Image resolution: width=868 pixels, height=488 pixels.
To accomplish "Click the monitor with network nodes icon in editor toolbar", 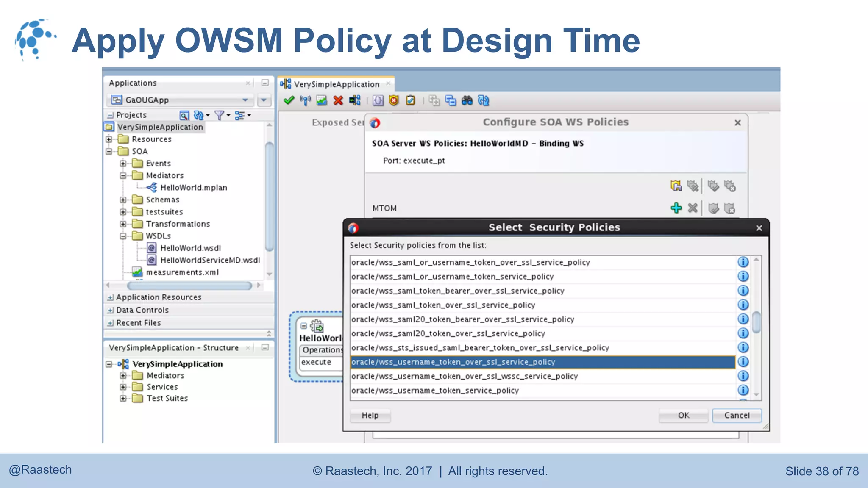I will coord(355,100).
